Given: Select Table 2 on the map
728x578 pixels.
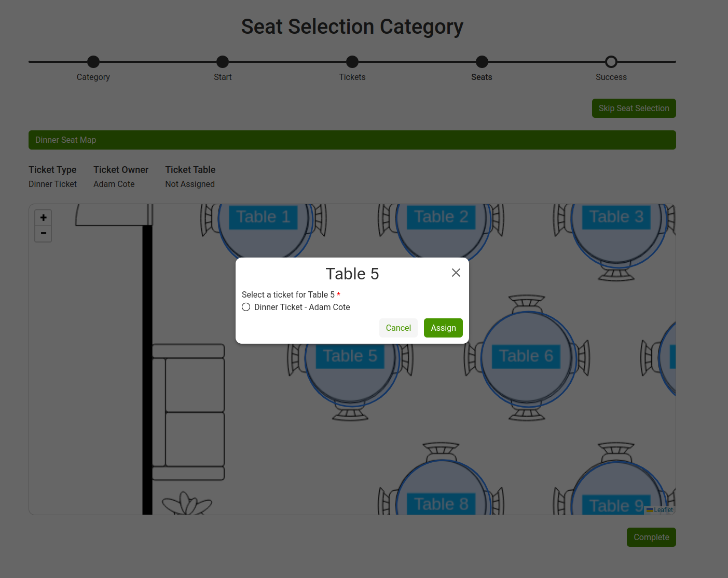Looking at the screenshot, I should click(x=441, y=217).
